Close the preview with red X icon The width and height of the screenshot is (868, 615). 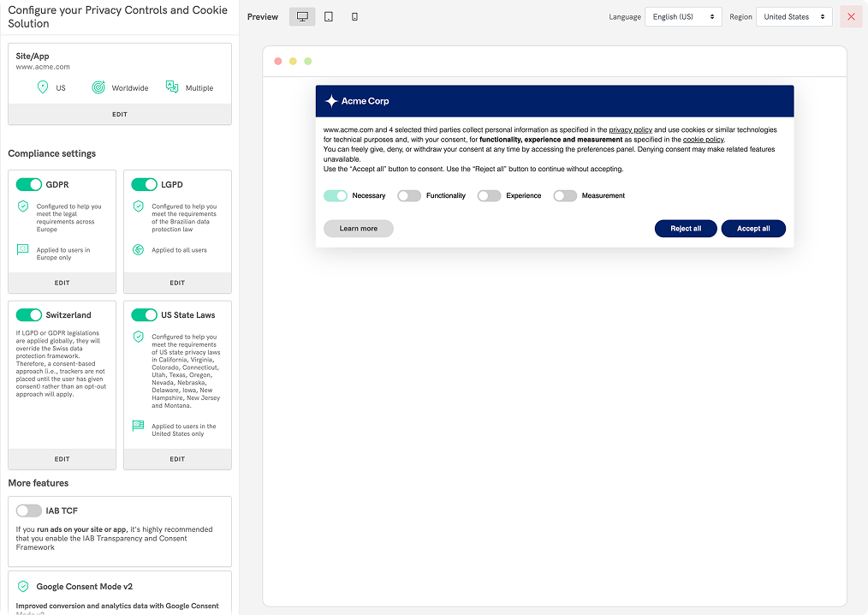(851, 17)
